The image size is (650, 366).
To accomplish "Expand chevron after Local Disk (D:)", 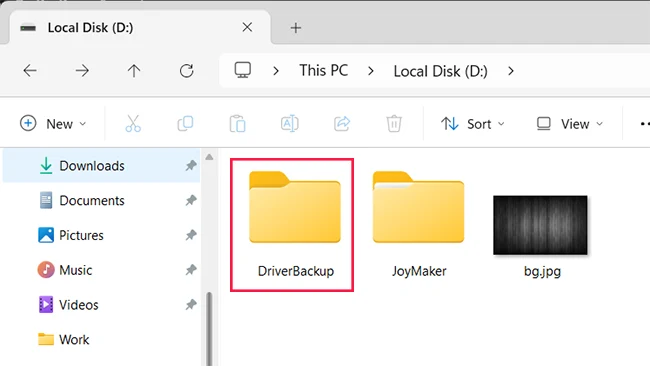I will [511, 71].
